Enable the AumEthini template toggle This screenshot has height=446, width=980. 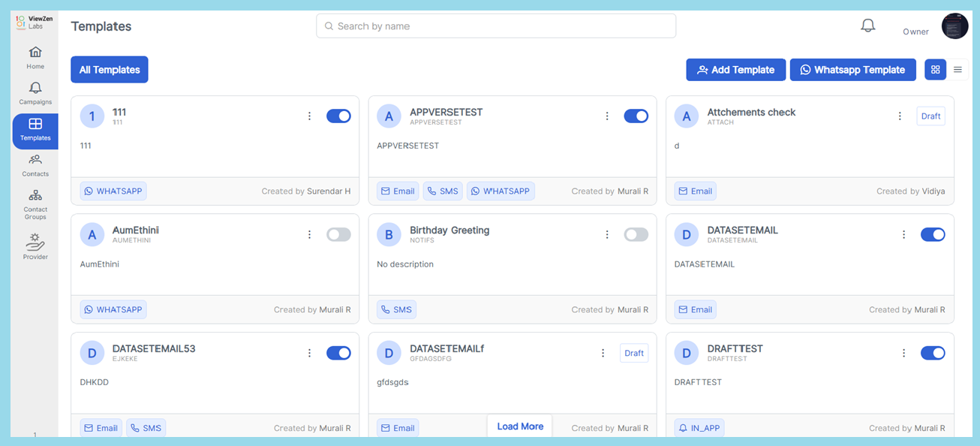[338, 235]
